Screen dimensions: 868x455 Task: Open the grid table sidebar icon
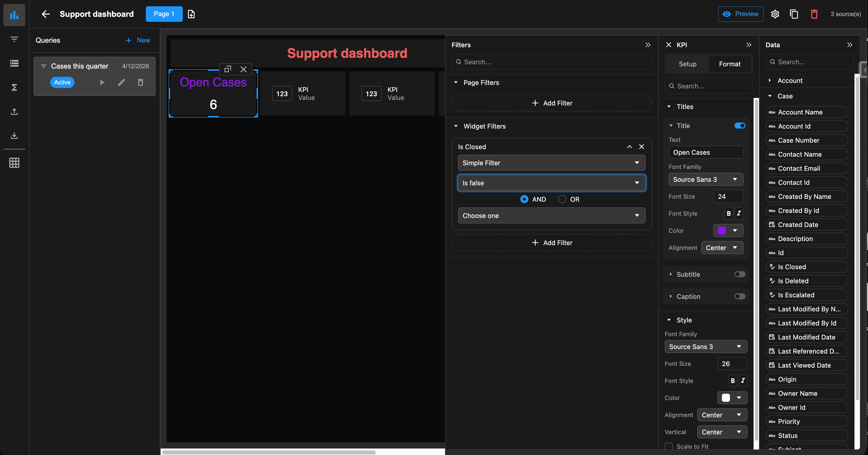click(14, 163)
